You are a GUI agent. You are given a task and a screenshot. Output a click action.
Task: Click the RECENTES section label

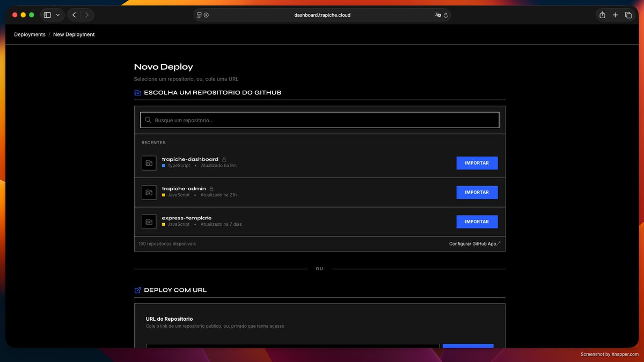[x=153, y=143]
